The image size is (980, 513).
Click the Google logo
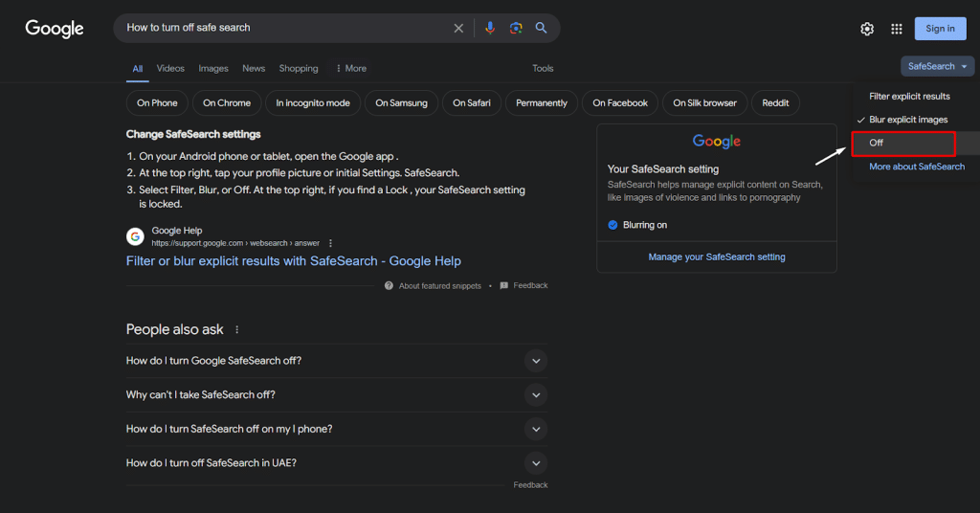[x=55, y=28]
